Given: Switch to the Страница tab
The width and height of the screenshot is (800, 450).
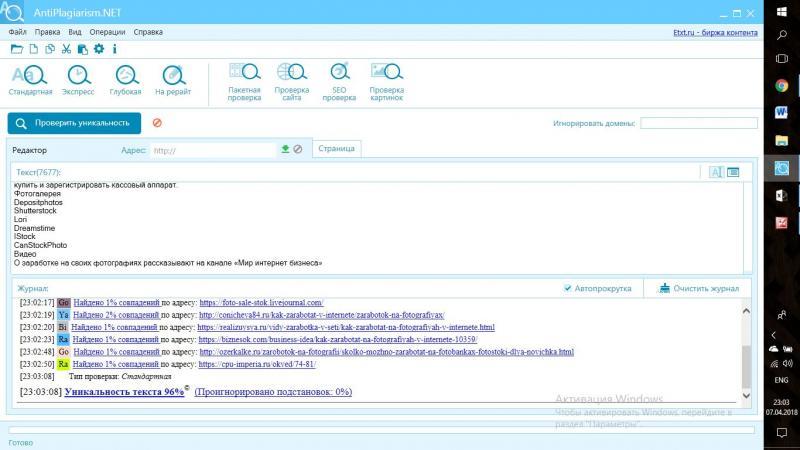Looking at the screenshot, I should click(x=336, y=148).
